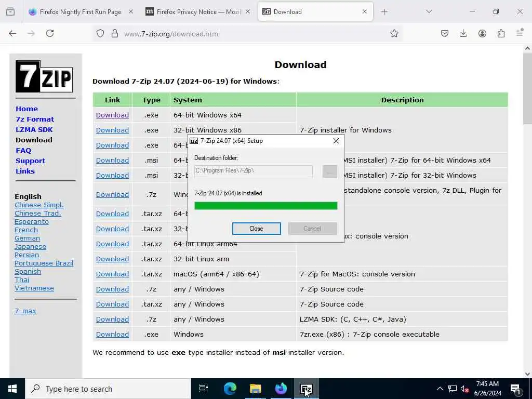Go back with the browser back arrow

tap(12, 33)
